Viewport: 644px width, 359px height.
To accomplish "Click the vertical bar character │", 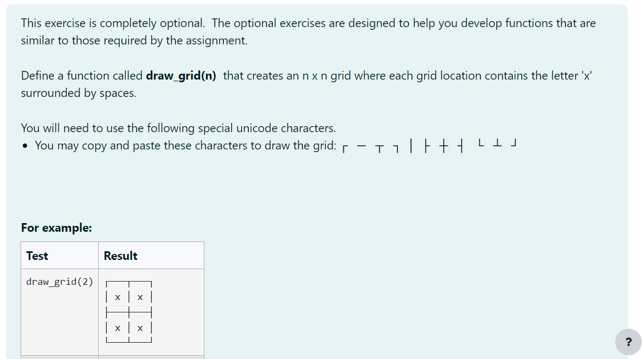I will tap(410, 146).
